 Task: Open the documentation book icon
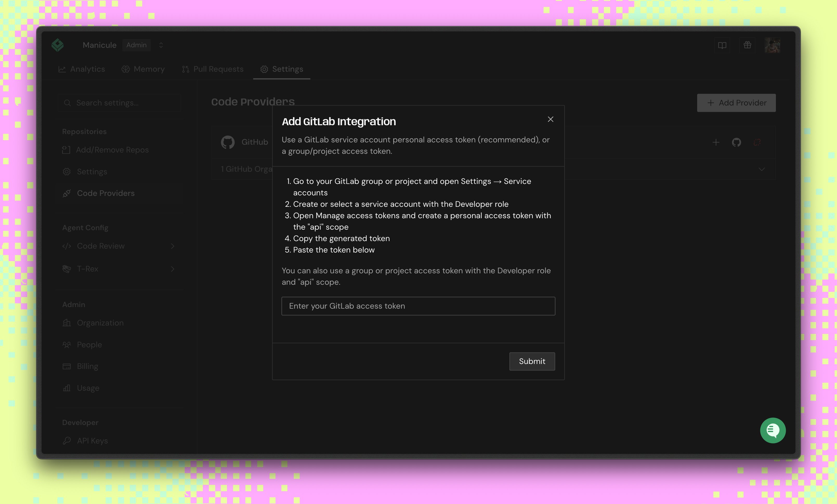pyautogui.click(x=722, y=45)
